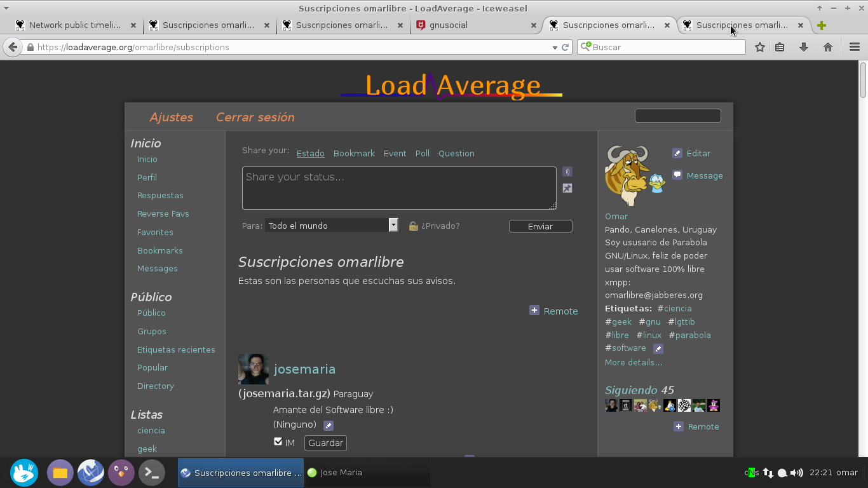Open Popular link in sidebar
The width and height of the screenshot is (868, 488).
153,367
